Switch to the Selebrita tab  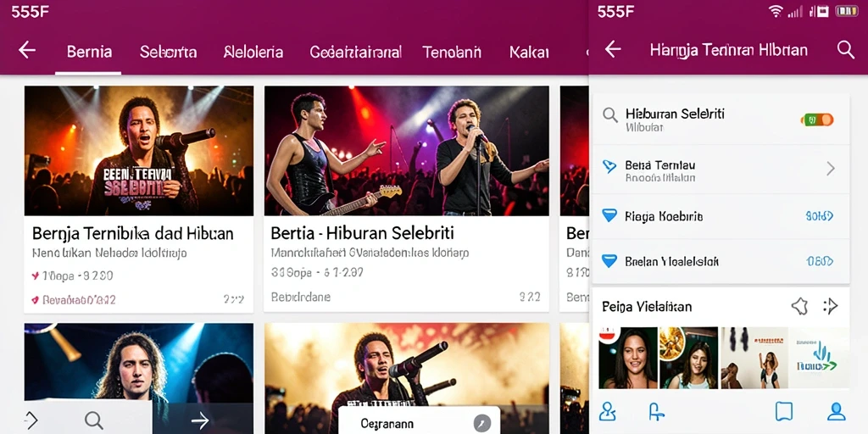click(x=169, y=52)
